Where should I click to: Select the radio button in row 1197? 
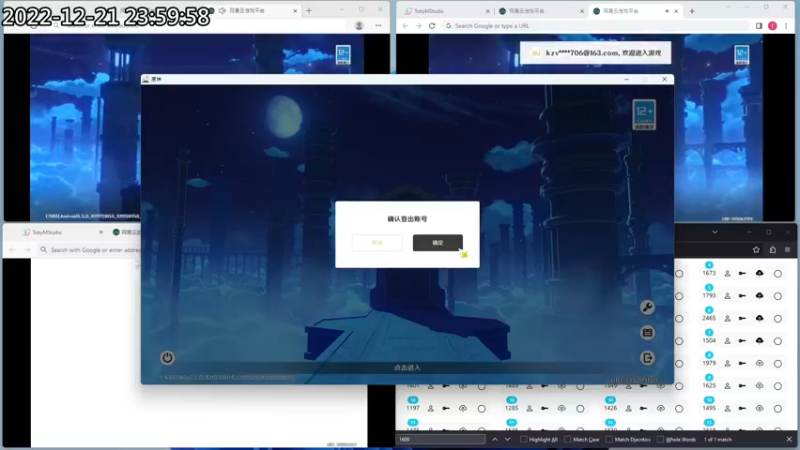coord(482,408)
